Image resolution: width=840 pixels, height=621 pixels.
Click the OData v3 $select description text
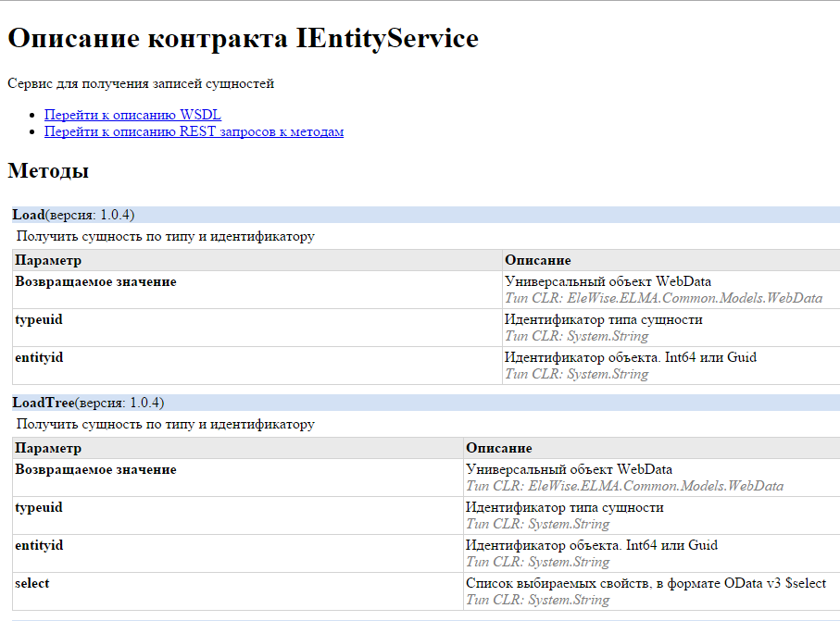[646, 583]
